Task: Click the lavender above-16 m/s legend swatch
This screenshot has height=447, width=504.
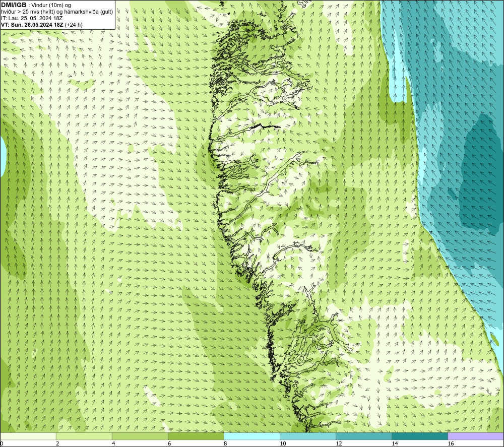Action: coord(476,436)
